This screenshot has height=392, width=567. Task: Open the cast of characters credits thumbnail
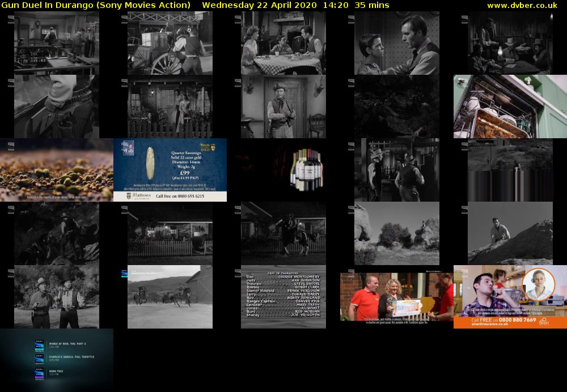[283, 297]
